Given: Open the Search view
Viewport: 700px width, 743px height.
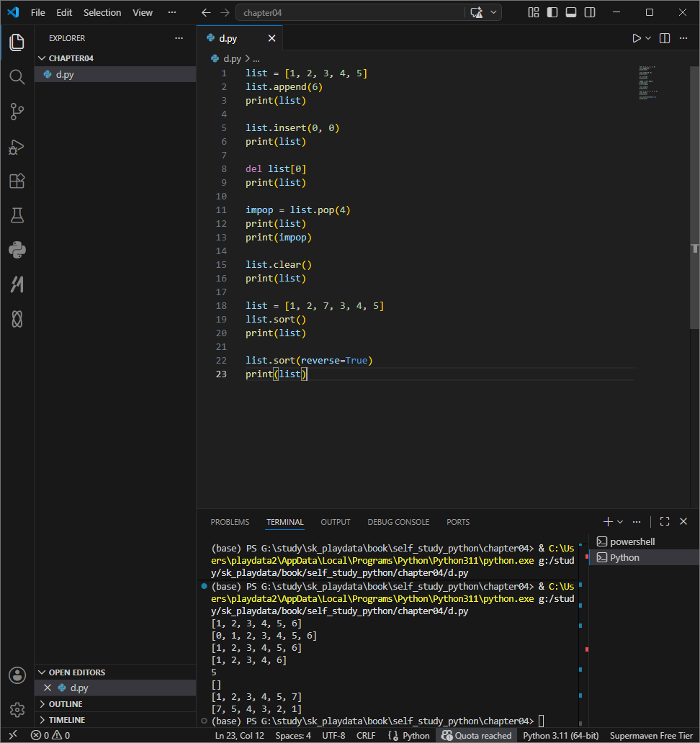Looking at the screenshot, I should point(17,77).
